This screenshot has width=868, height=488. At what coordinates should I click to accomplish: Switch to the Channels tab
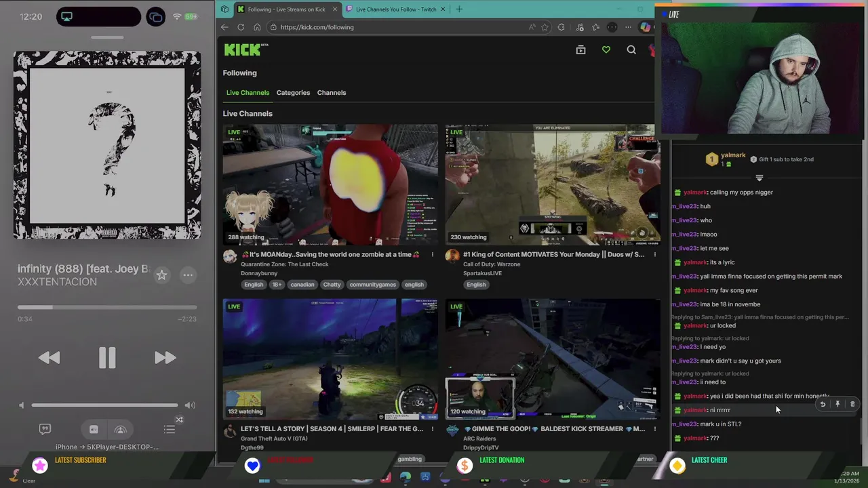pyautogui.click(x=332, y=93)
